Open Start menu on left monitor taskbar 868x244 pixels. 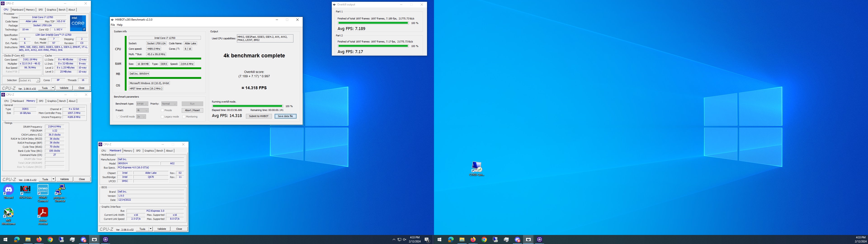point(5,240)
